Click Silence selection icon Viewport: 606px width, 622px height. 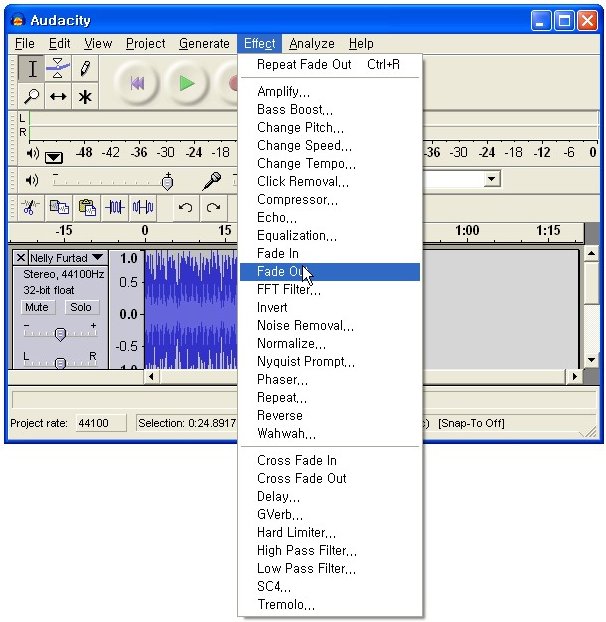coord(143,207)
